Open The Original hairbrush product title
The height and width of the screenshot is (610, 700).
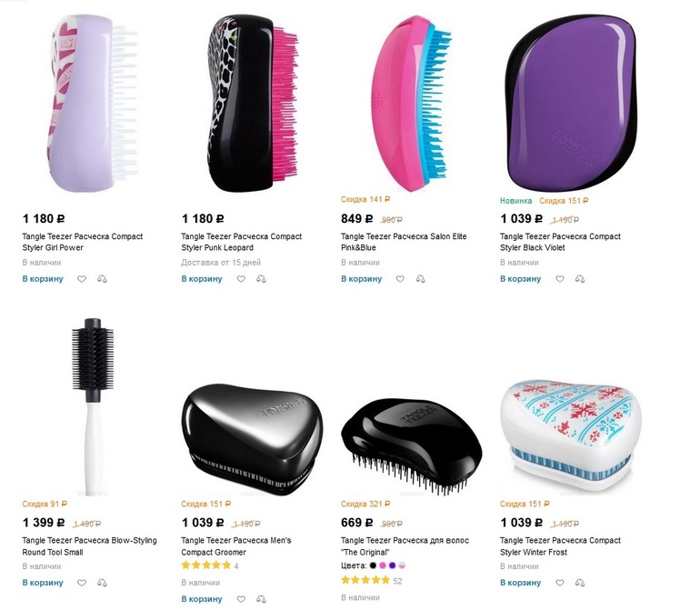[405, 546]
